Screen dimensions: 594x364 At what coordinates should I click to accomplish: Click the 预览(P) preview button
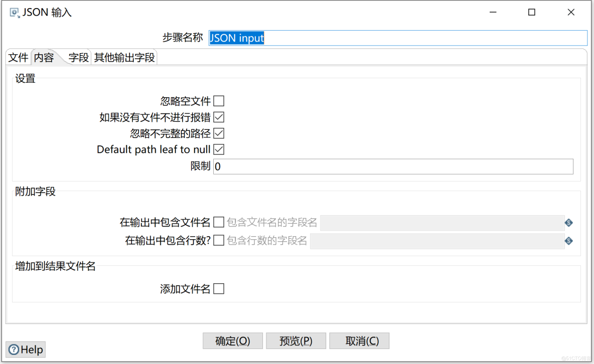pos(296,341)
